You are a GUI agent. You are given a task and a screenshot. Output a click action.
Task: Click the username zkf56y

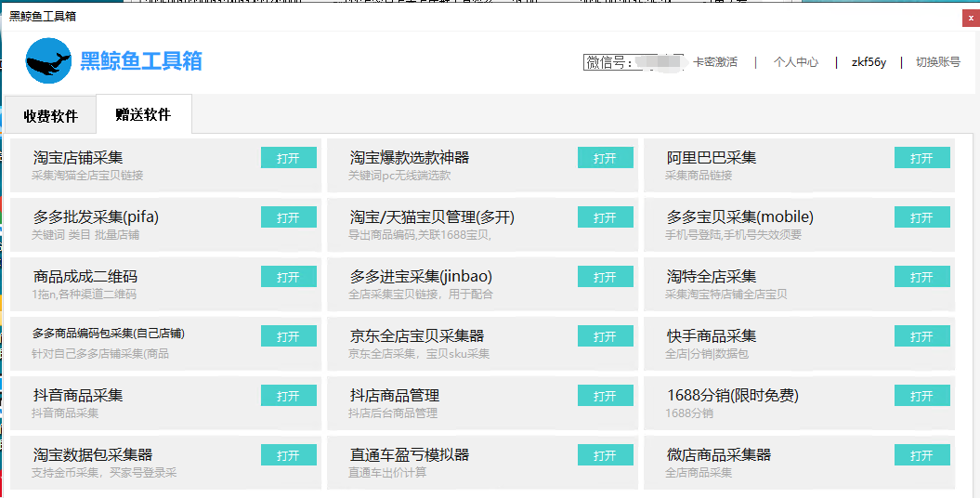[869, 62]
